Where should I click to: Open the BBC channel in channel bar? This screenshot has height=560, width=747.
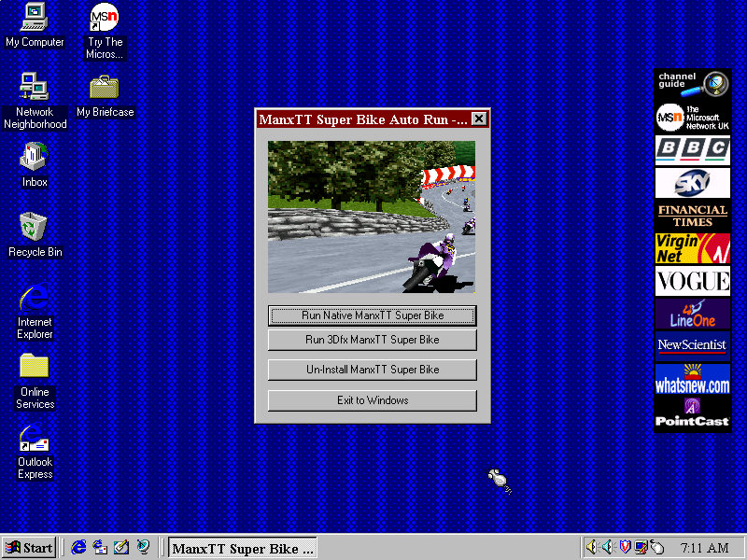692,149
